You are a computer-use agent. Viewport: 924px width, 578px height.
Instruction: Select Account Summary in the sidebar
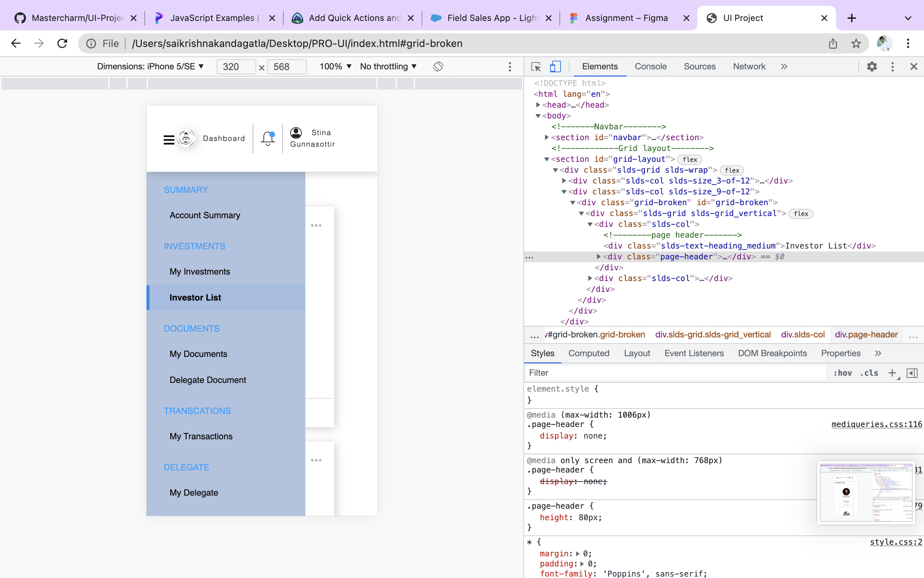[205, 215]
